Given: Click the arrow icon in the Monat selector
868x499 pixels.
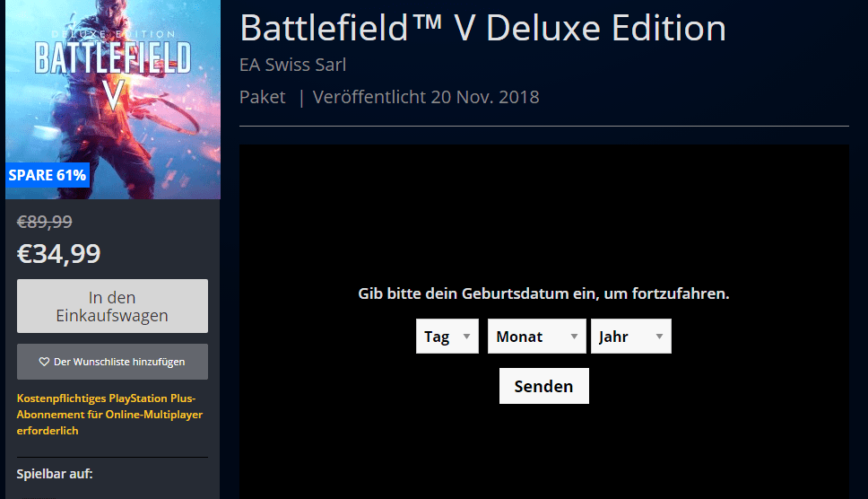Looking at the screenshot, I should pos(574,337).
